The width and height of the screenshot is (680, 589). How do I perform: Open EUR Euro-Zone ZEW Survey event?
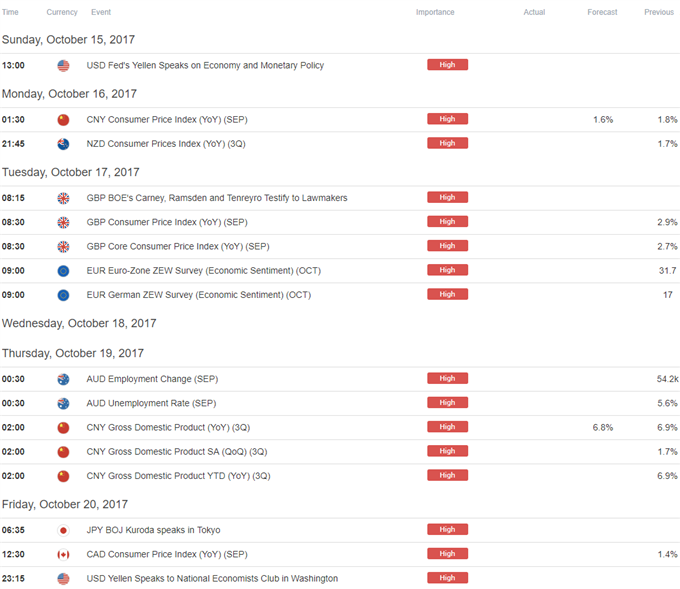coord(204,271)
